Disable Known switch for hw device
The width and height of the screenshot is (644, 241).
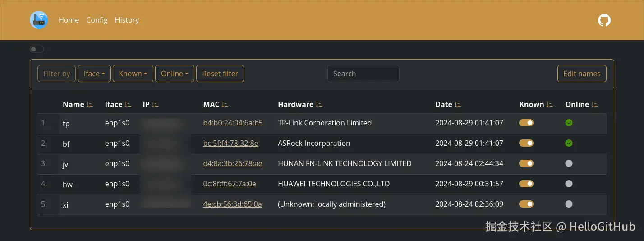pyautogui.click(x=526, y=184)
